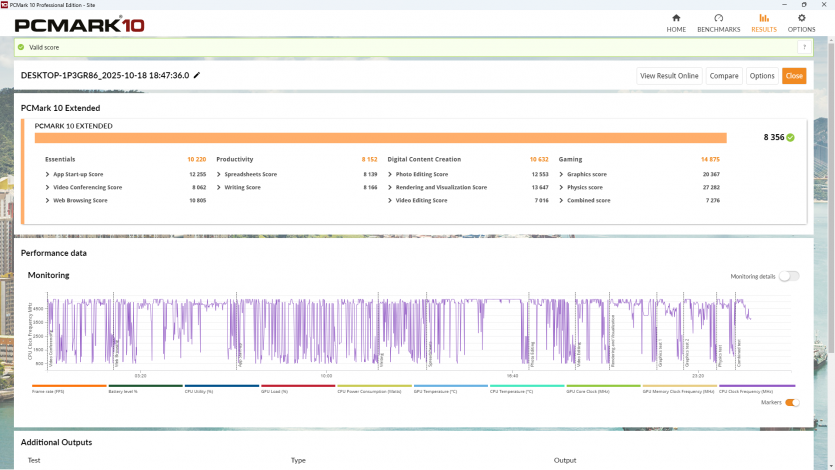The width and height of the screenshot is (835, 470).
Task: Toggle the Monitoring details switch
Action: (789, 276)
